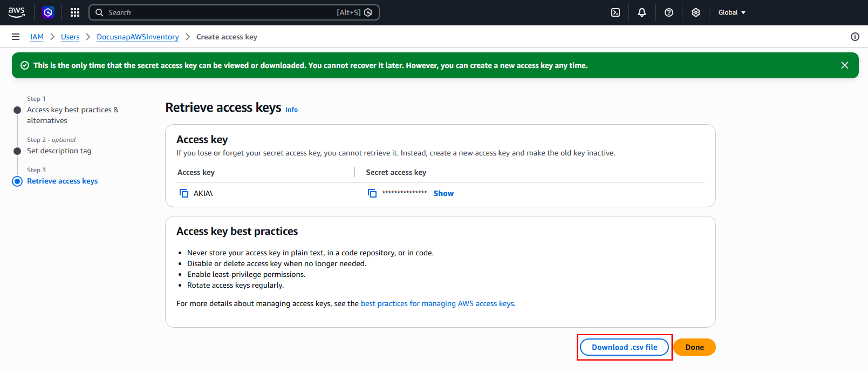Go to IAM breadcrumb link
Viewport: 868px width, 373px height.
[37, 37]
